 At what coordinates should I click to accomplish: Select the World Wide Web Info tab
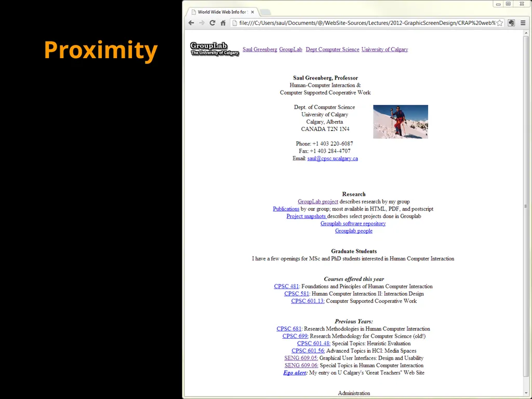222,12
